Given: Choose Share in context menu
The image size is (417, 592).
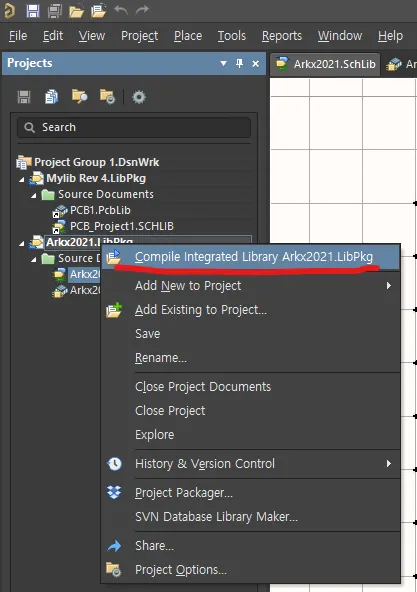Looking at the screenshot, I should (251, 546).
